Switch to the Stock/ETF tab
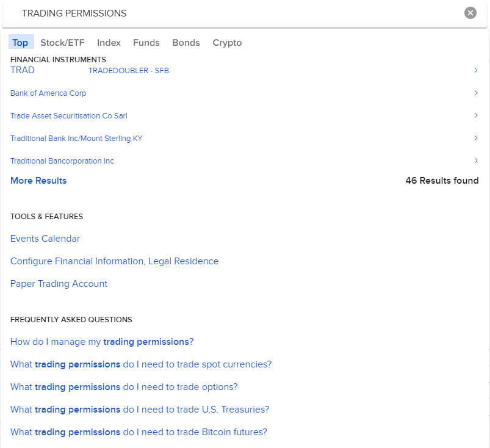Viewport: 490px width, 448px height. pos(62,43)
